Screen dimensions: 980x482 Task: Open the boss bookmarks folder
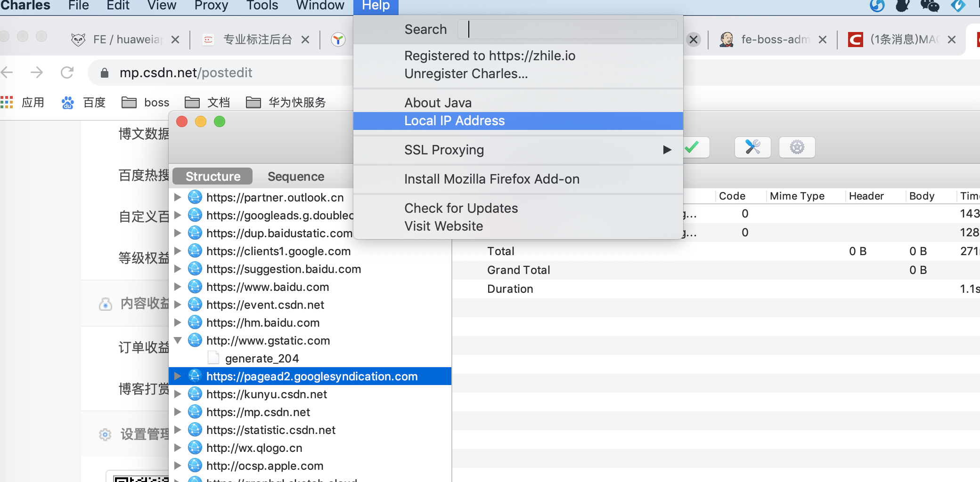coord(146,102)
